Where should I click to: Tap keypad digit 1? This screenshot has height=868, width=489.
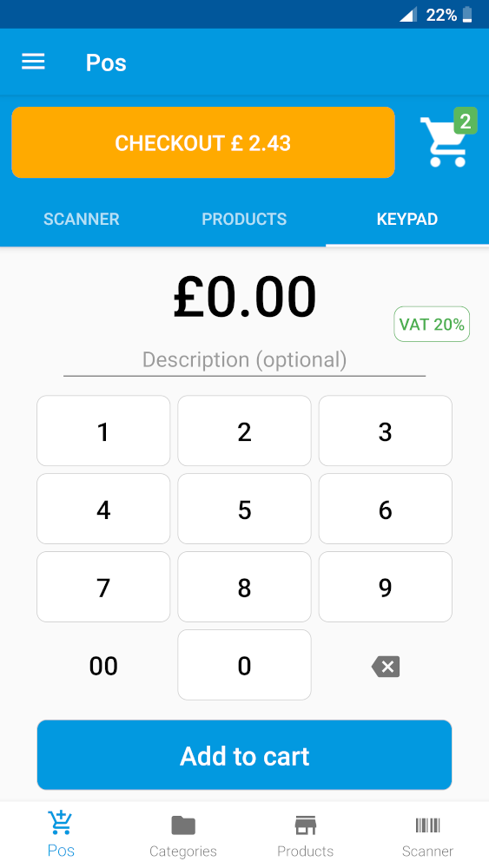pos(103,431)
